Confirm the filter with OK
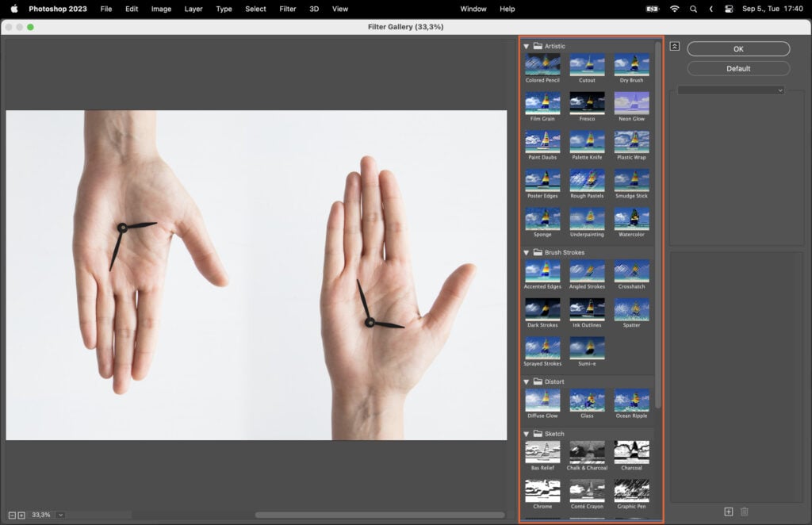The height and width of the screenshot is (525, 812). [737, 48]
